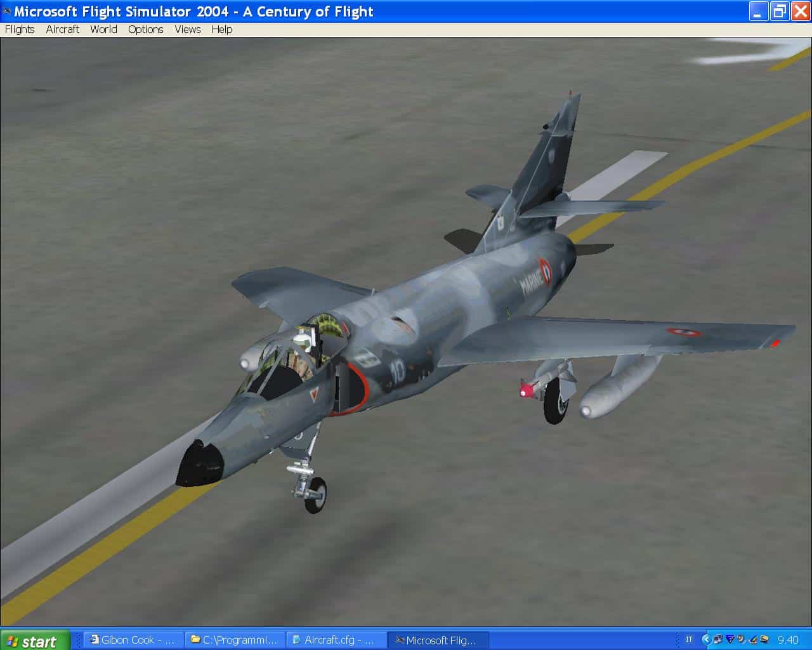Viewport: 812px width, 650px height.
Task: Open the Aircraft menu
Action: click(x=62, y=29)
